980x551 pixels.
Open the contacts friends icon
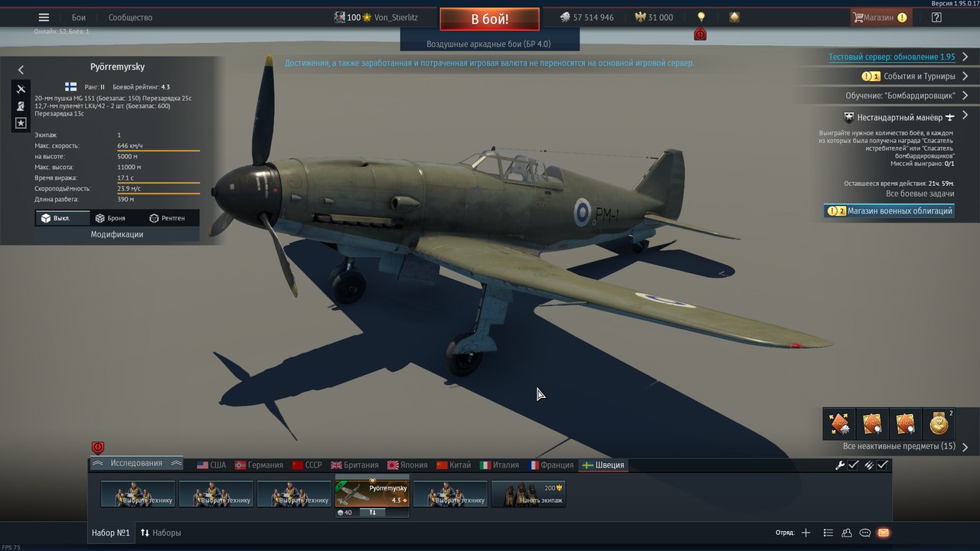[847, 533]
